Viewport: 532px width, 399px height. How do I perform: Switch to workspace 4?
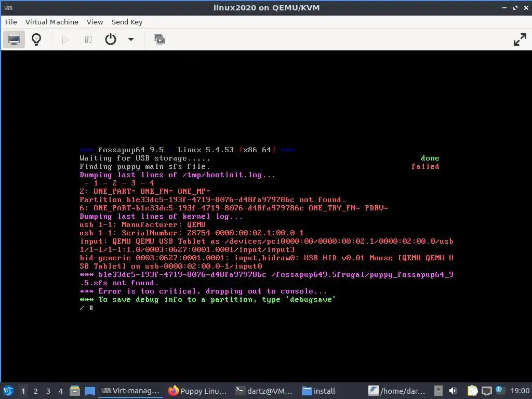[61, 391]
